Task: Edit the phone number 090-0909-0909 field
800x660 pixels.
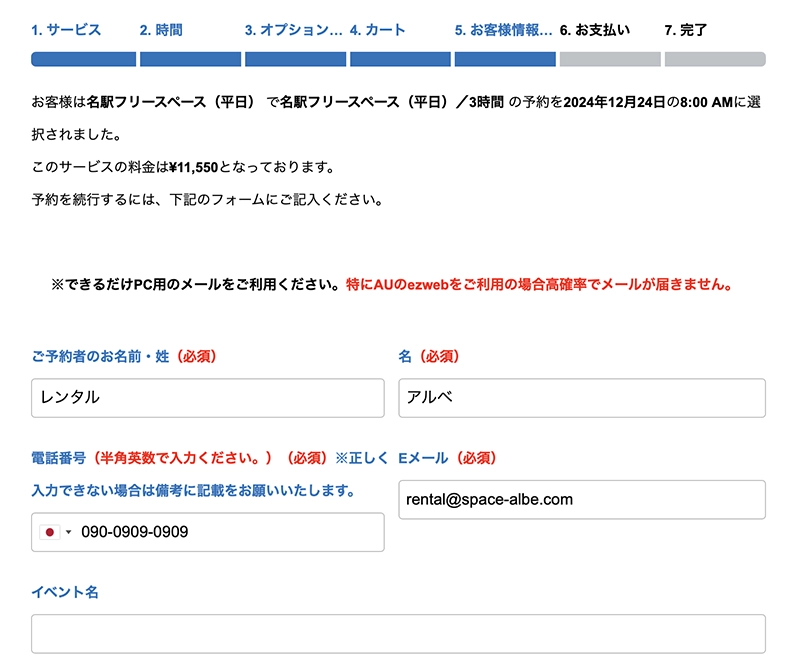Action: pyautogui.click(x=230, y=532)
